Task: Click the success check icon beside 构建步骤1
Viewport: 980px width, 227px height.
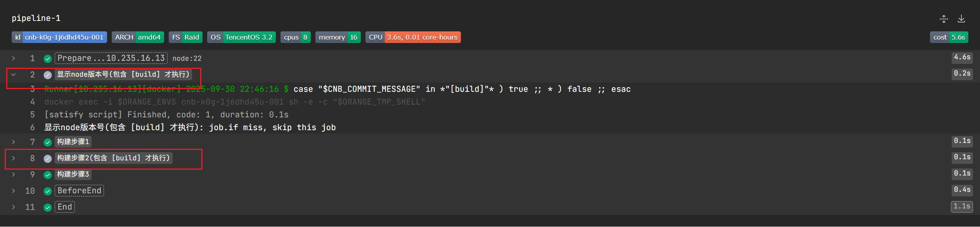Action: click(x=48, y=142)
